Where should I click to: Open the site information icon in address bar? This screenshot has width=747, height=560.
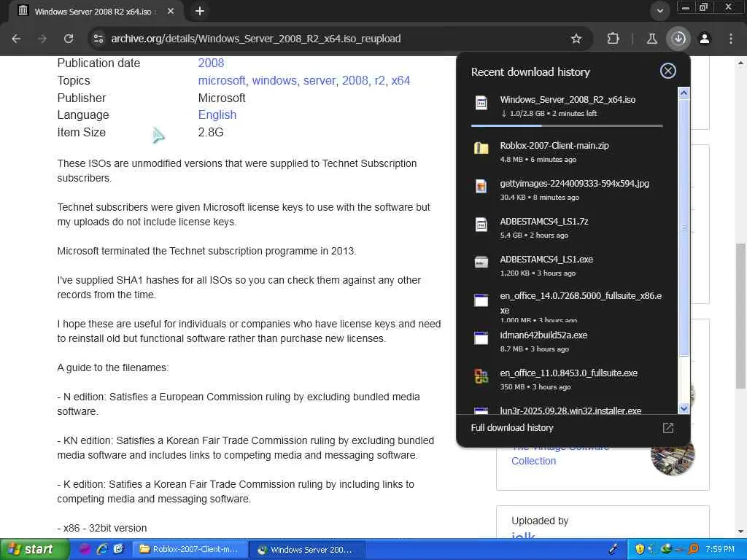click(98, 39)
